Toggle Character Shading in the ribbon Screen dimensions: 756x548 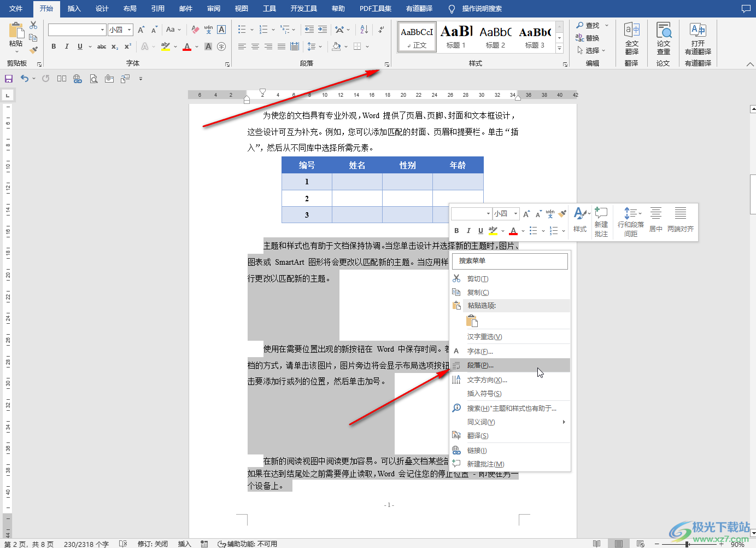(x=208, y=46)
